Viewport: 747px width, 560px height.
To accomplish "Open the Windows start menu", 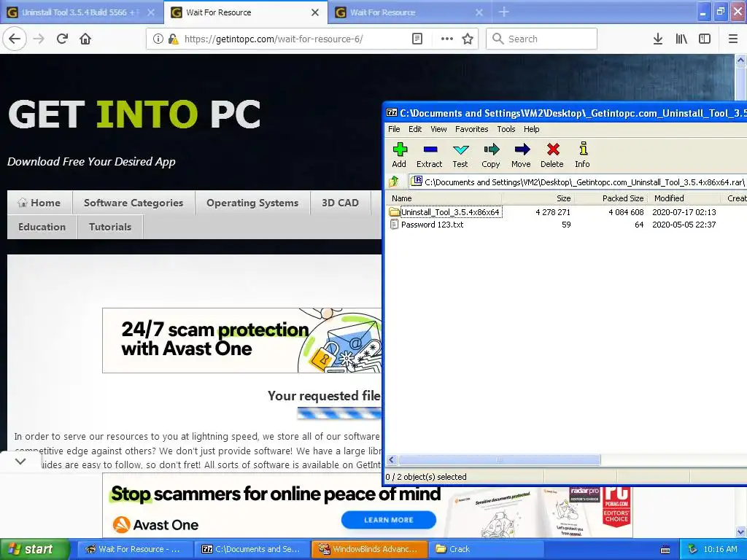I will pos(34,549).
